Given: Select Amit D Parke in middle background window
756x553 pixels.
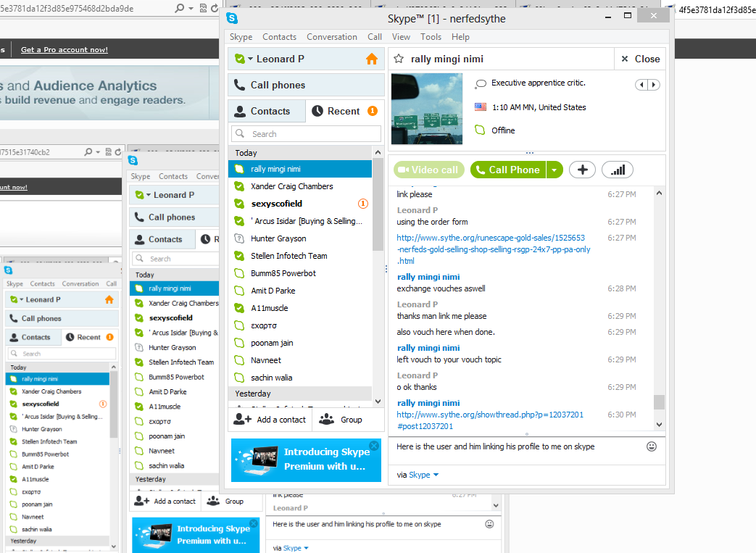Looking at the screenshot, I should [174, 391].
